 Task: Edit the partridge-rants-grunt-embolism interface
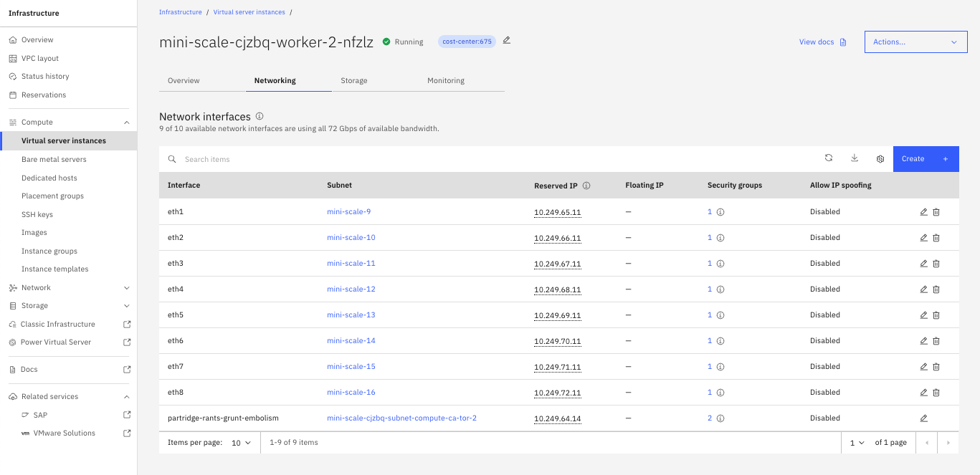923,418
